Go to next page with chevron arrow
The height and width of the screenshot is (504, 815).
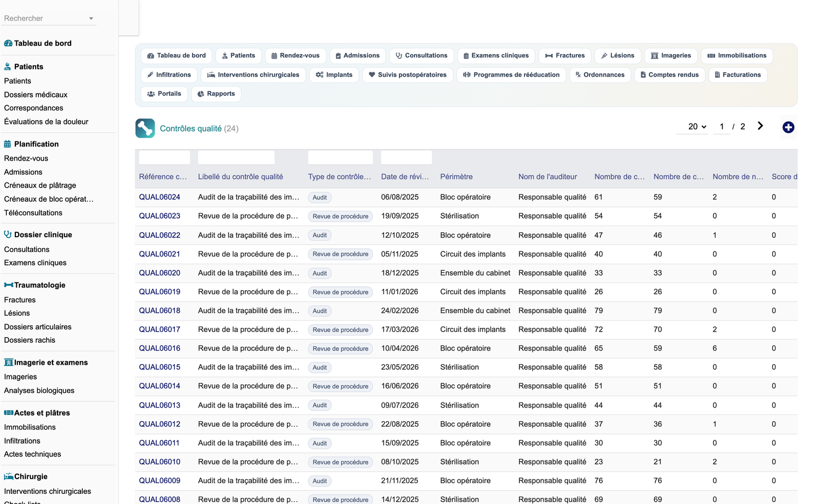(760, 126)
